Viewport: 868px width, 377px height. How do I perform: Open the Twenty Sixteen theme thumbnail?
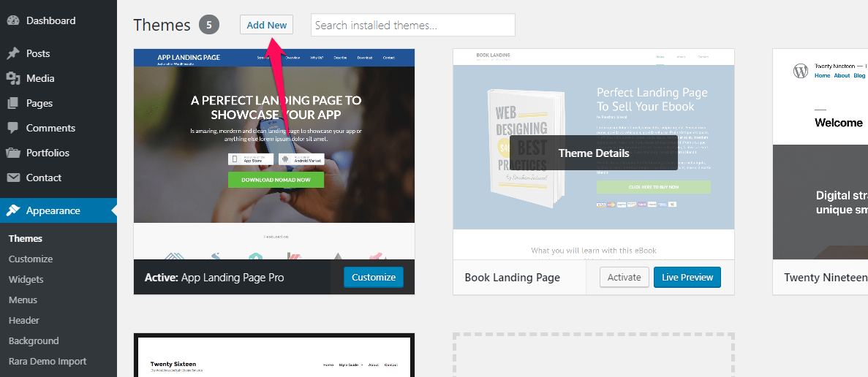click(274, 355)
